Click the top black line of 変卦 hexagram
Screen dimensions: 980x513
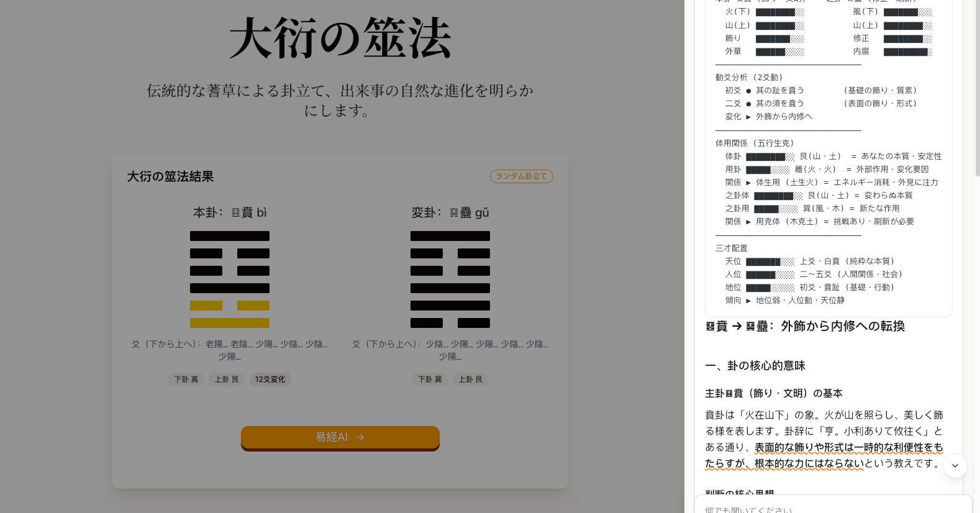[x=450, y=236]
